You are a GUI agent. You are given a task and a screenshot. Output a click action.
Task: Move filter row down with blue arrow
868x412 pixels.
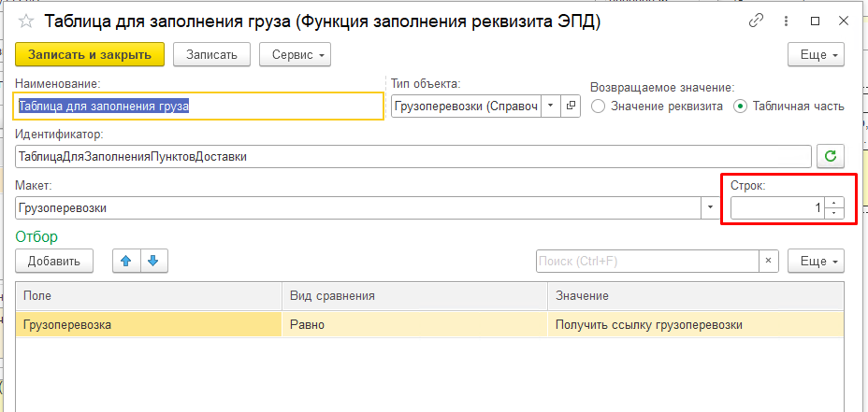coord(154,261)
